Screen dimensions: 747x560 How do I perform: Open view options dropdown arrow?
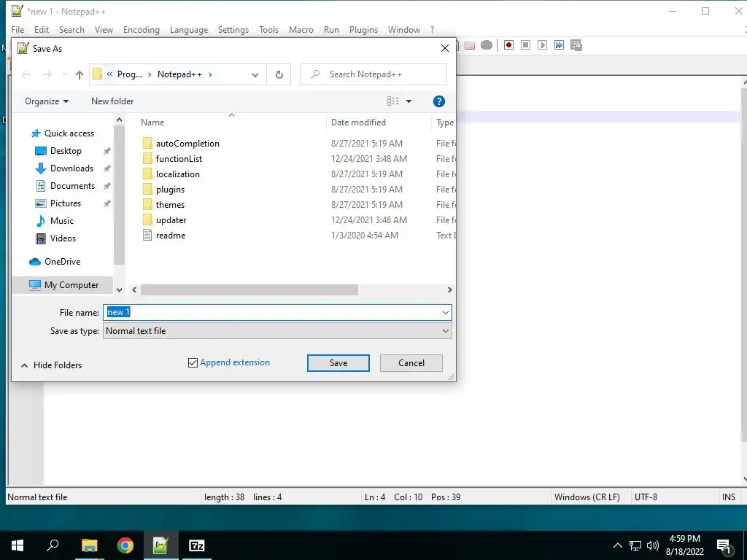pos(409,101)
